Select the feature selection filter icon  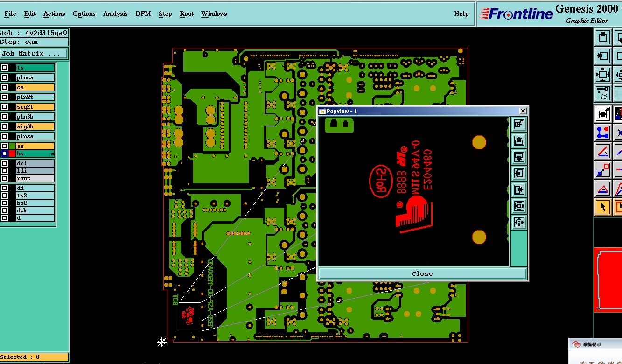tap(603, 113)
